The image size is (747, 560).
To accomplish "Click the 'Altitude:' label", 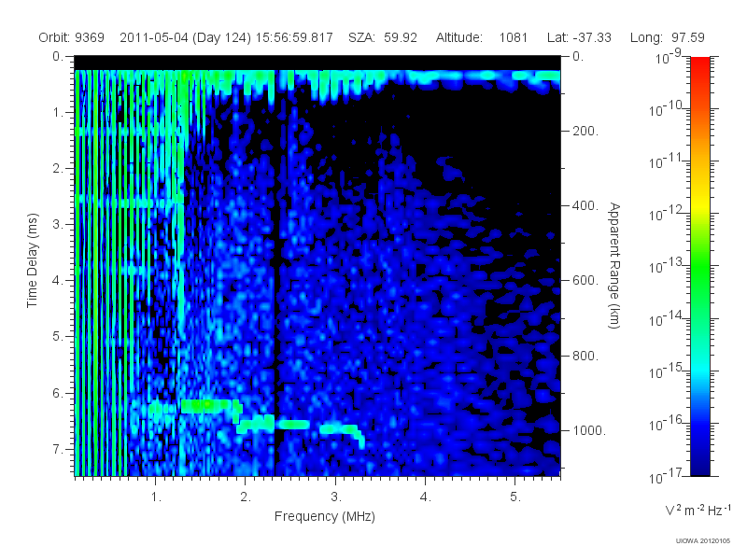I will 458,37.
